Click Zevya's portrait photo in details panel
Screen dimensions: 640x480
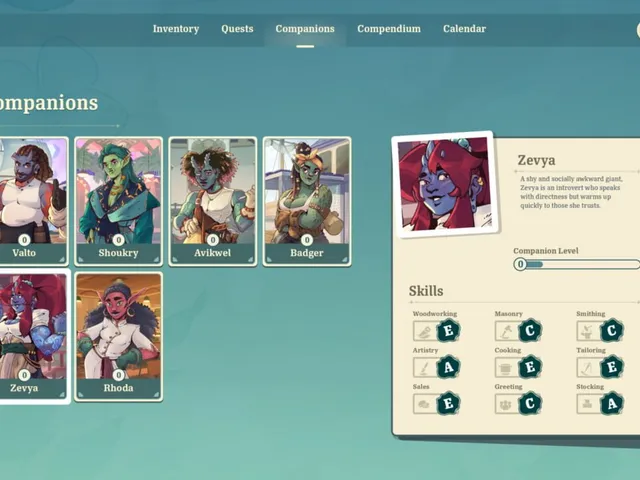[x=446, y=184]
